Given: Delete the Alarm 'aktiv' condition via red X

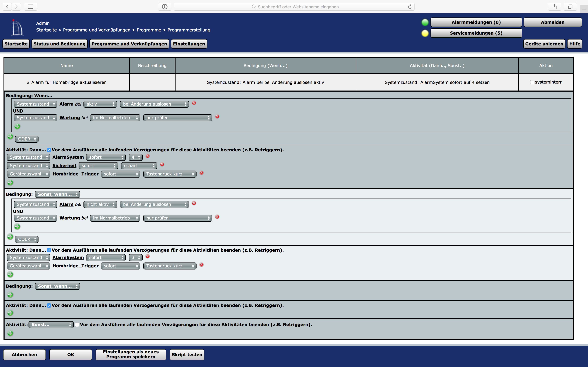Looking at the screenshot, I should tap(194, 103).
